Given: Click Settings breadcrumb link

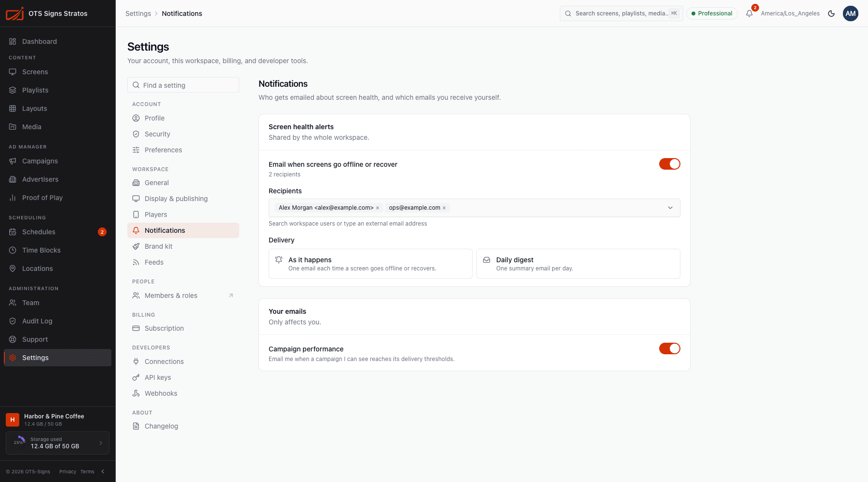Looking at the screenshot, I should pos(138,13).
